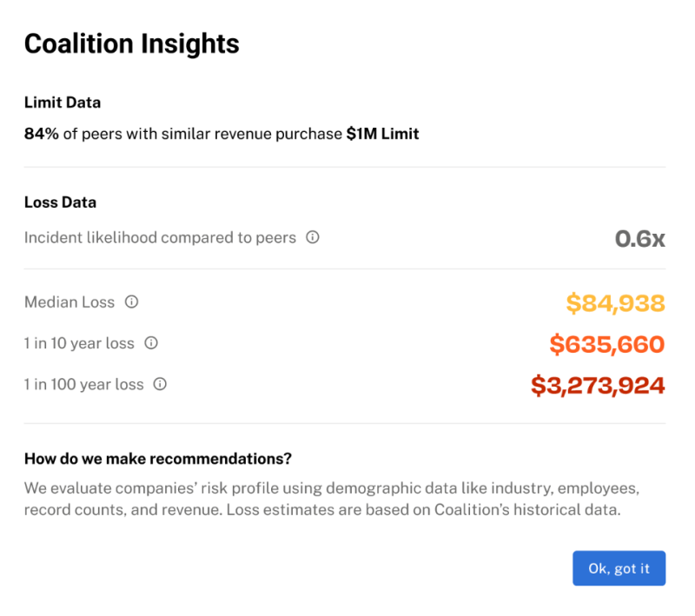Click info icon beside Incident likelihood
This screenshot has height=616, width=695.
coord(313,237)
